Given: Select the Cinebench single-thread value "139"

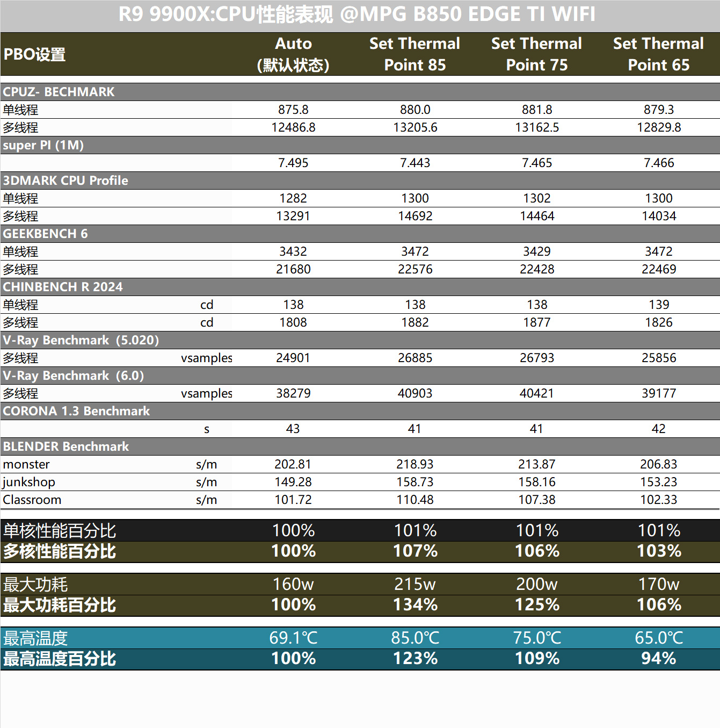Looking at the screenshot, I should point(659,305).
